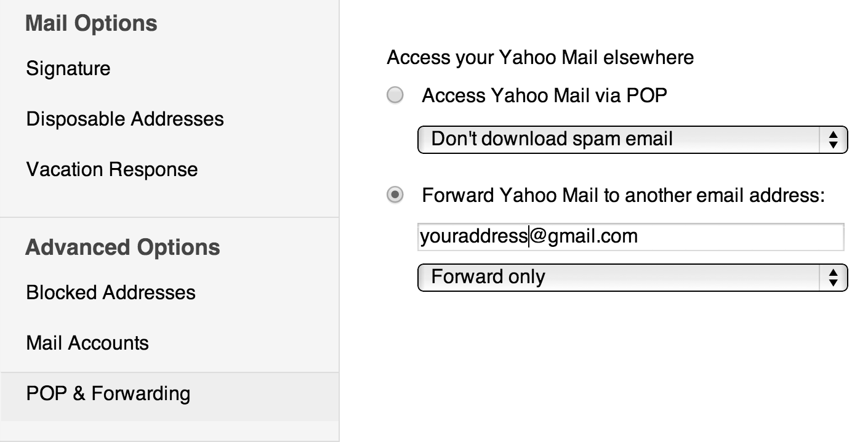Screen dimensions: 868x442
Task: Click 'Access your Yahoo Mail elsewhere' heading
Action: [540, 58]
